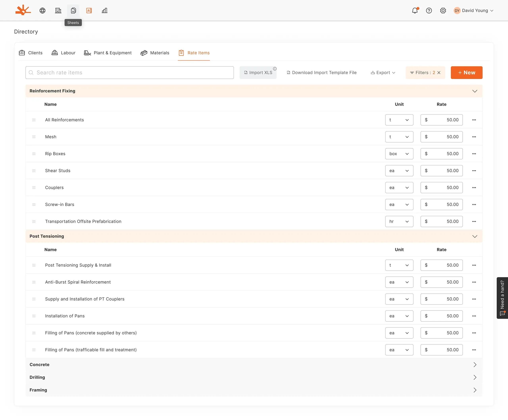Grab drag handle for Filling of Pans (concrete supplied)
This screenshot has width=508, height=420.
point(34,333)
